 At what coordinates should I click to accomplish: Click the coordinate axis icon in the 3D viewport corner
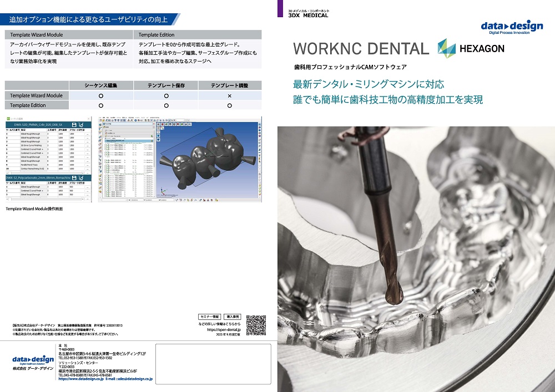(163, 191)
